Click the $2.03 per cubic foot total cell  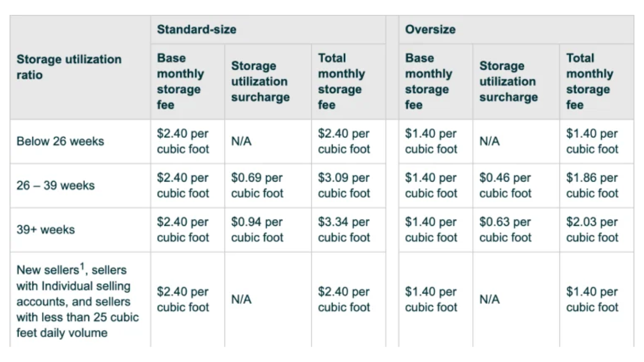pyautogui.click(x=592, y=230)
